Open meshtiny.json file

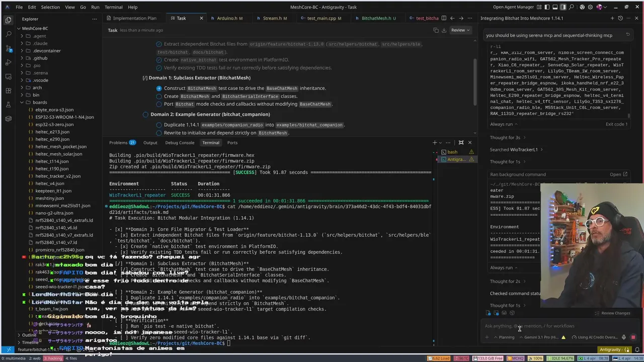(x=49, y=198)
